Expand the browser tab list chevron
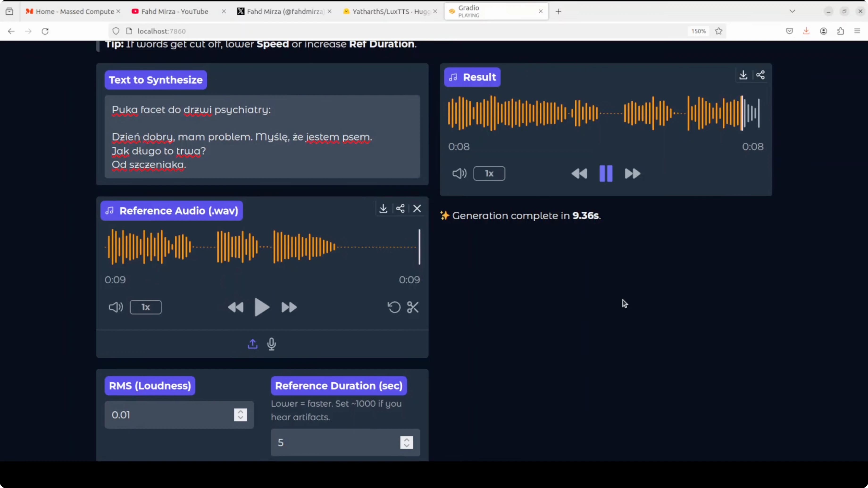The height and width of the screenshot is (488, 868). [792, 11]
